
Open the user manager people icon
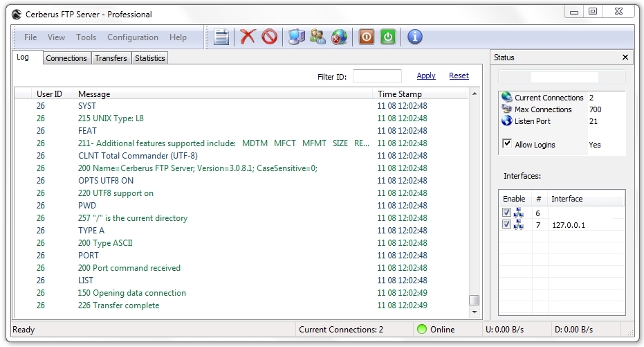(318, 37)
